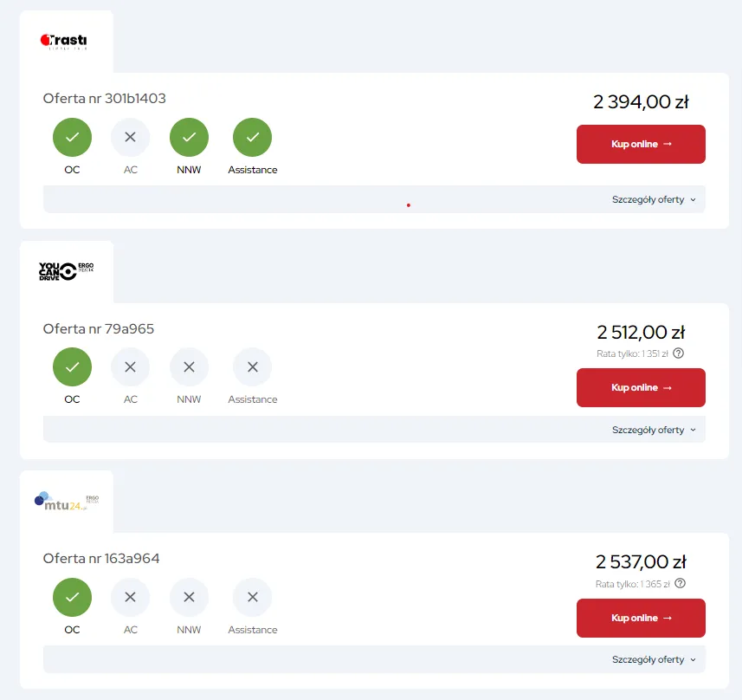Select the Oferta nr 163a964 heading
The height and width of the screenshot is (700, 742).
point(101,559)
